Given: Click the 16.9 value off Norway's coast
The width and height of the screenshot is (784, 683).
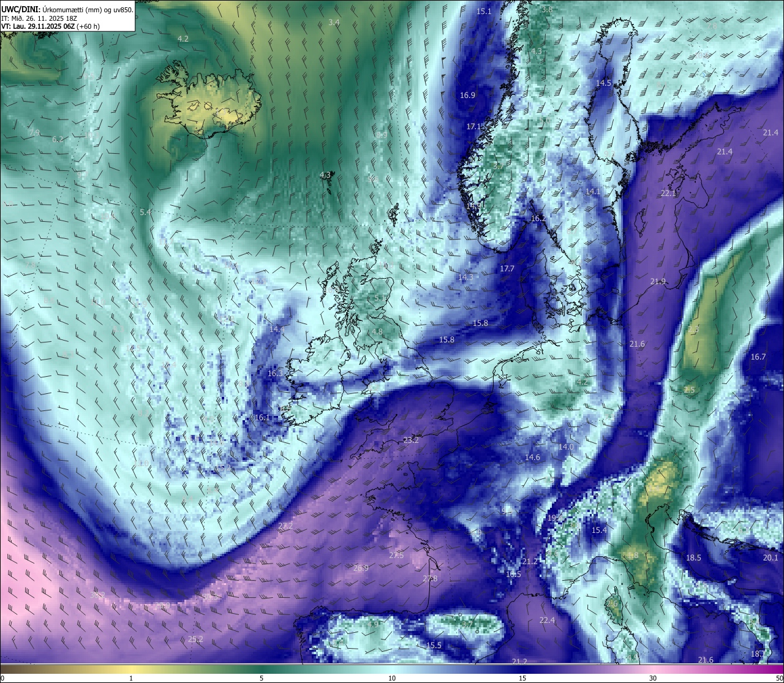Looking at the screenshot, I should [x=467, y=95].
